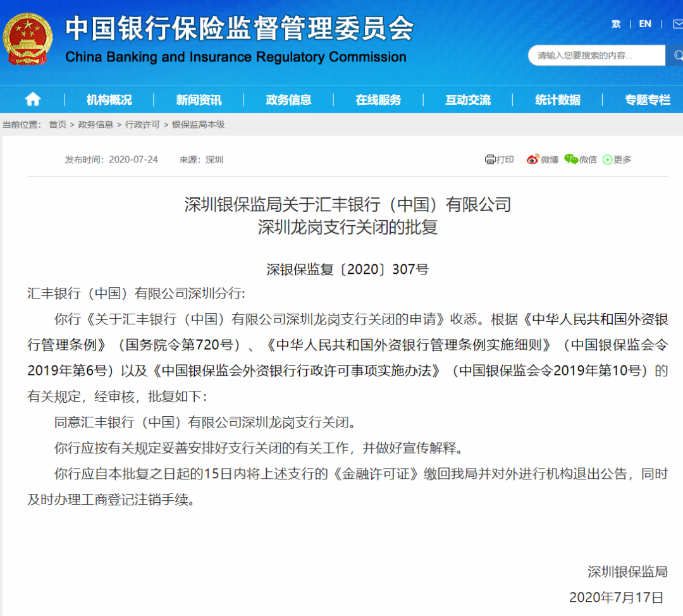Click publish date 2020-07-24
The height and width of the screenshot is (616, 683).
[133, 159]
